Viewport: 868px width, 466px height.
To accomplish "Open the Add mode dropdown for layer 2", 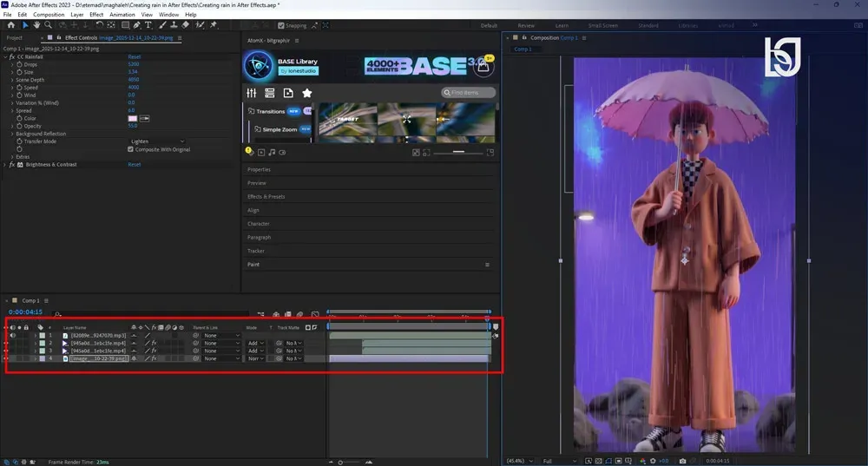I will tap(255, 343).
